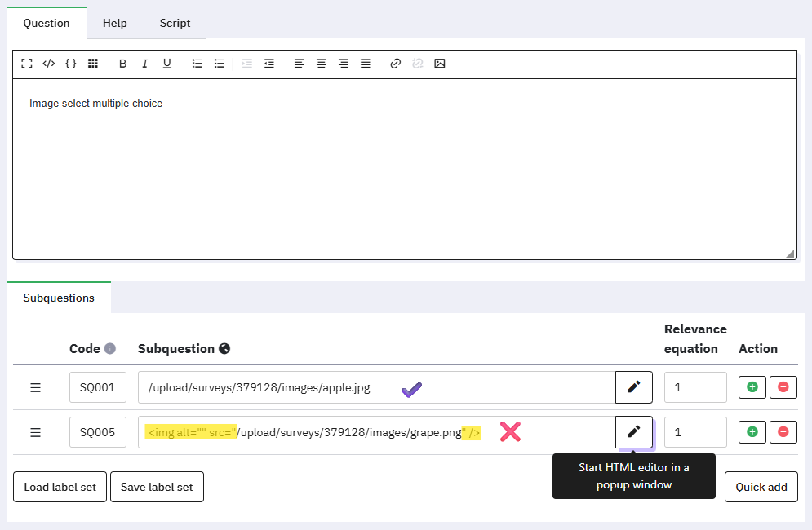Grab the drag handle for SQ005 row
This screenshot has height=530, width=812.
point(35,432)
